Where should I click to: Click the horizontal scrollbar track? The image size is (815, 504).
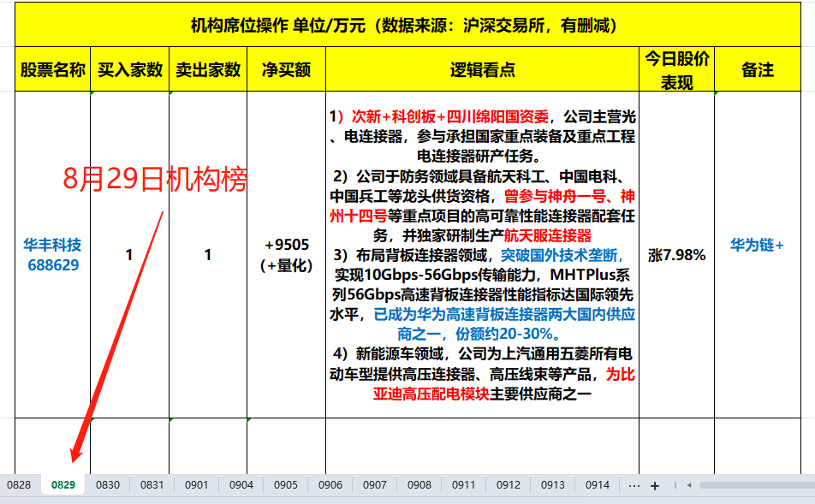(x=756, y=485)
